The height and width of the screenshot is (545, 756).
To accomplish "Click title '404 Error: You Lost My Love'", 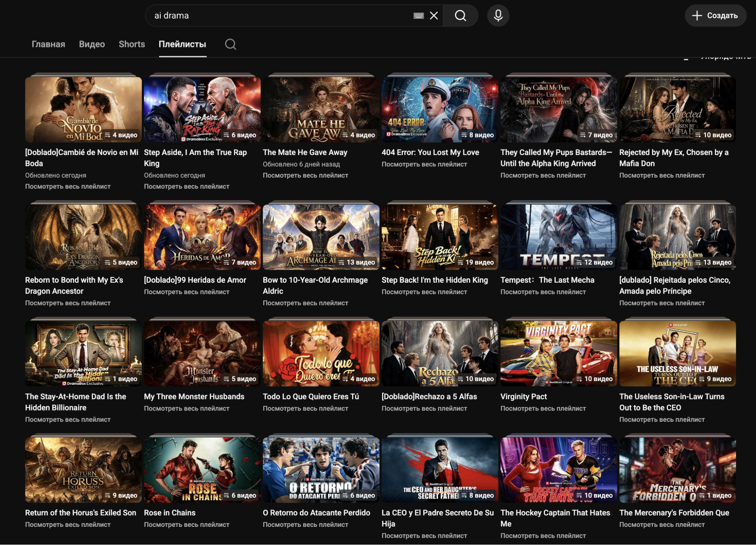I will tap(430, 152).
